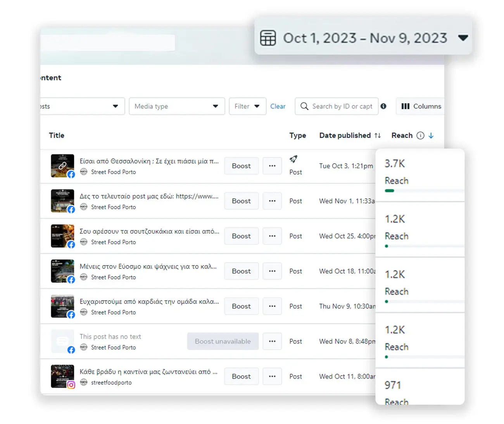This screenshot has width=504, height=424.
Task: Click info icon next to search field
Action: pos(383,106)
